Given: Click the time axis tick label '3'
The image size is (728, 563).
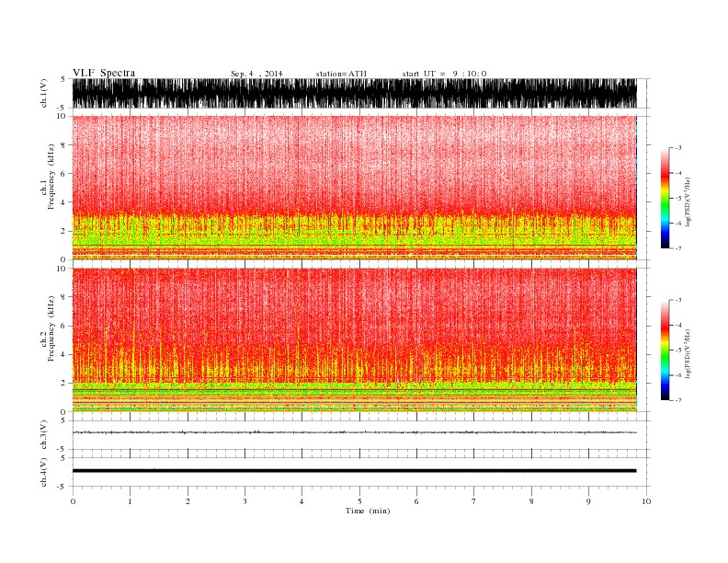Looking at the screenshot, I should click(245, 501).
